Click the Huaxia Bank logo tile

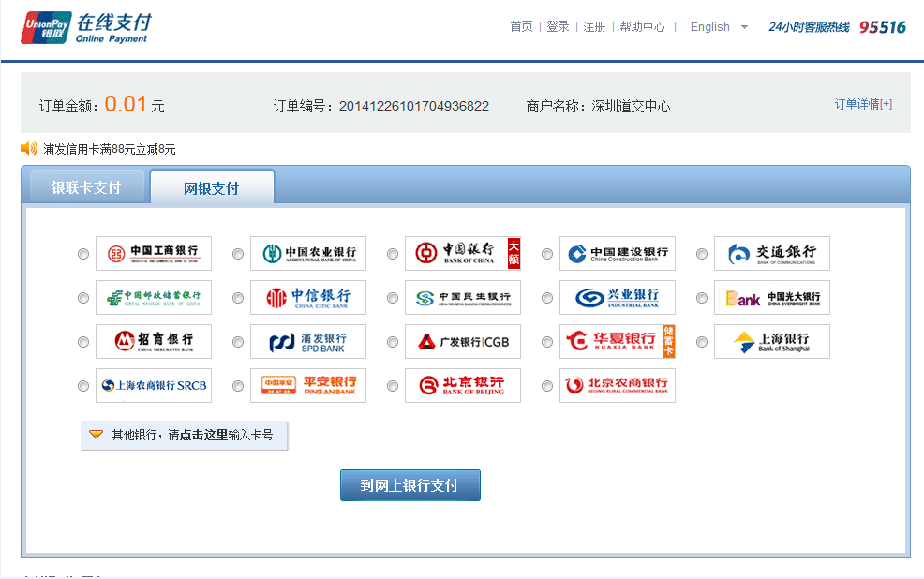[617, 342]
